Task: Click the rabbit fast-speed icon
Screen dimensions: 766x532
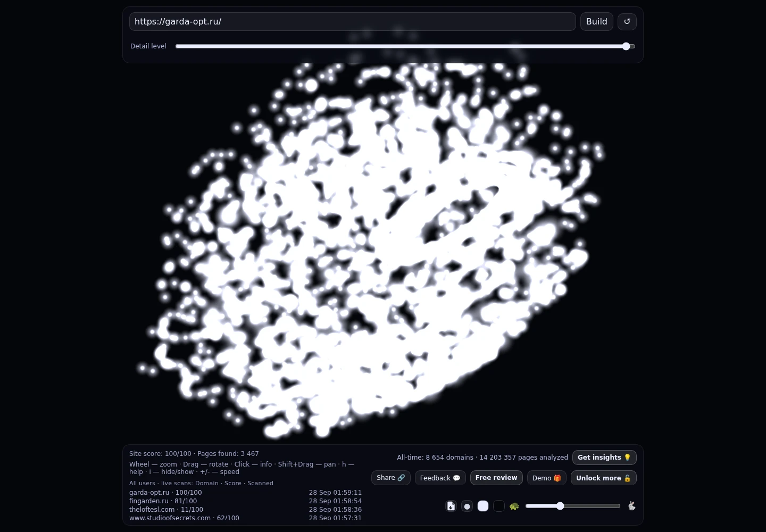Action: (x=631, y=506)
